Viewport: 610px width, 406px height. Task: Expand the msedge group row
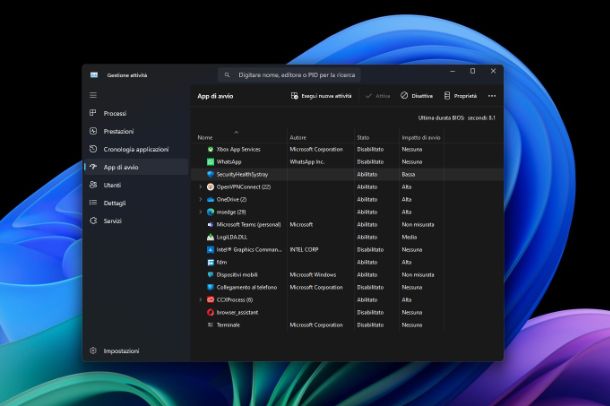(201, 212)
